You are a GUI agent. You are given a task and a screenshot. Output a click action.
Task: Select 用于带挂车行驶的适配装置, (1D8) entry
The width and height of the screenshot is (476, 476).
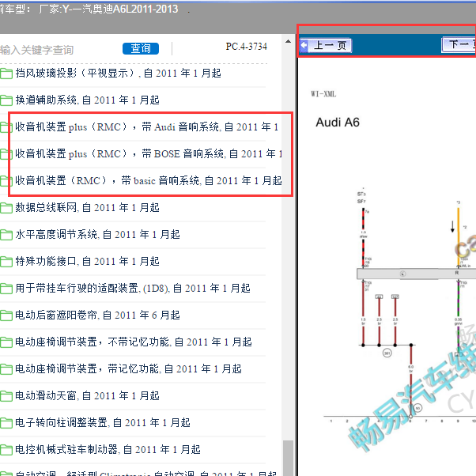133,288
